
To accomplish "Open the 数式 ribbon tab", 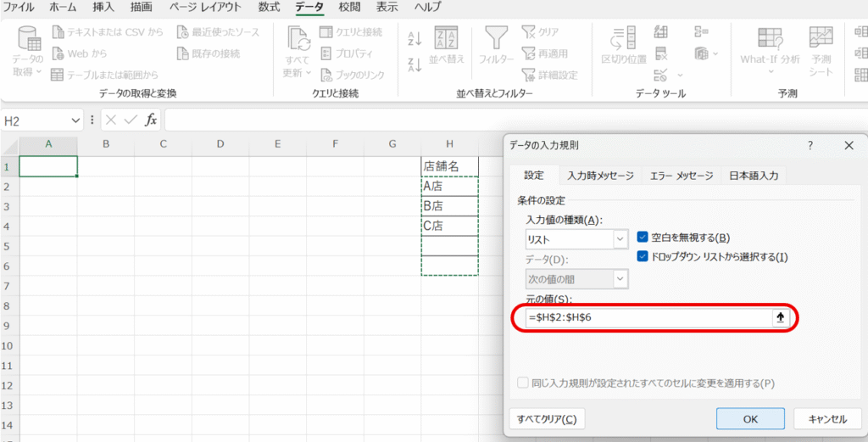I will coord(270,7).
